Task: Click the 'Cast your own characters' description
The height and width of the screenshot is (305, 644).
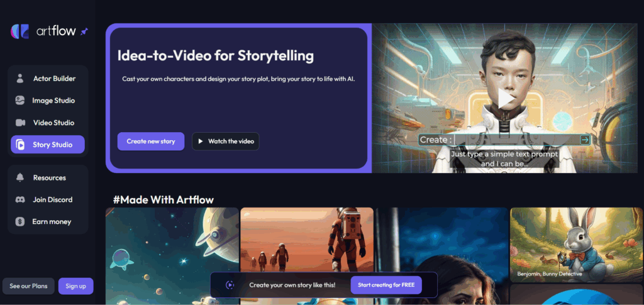Action: (x=238, y=79)
